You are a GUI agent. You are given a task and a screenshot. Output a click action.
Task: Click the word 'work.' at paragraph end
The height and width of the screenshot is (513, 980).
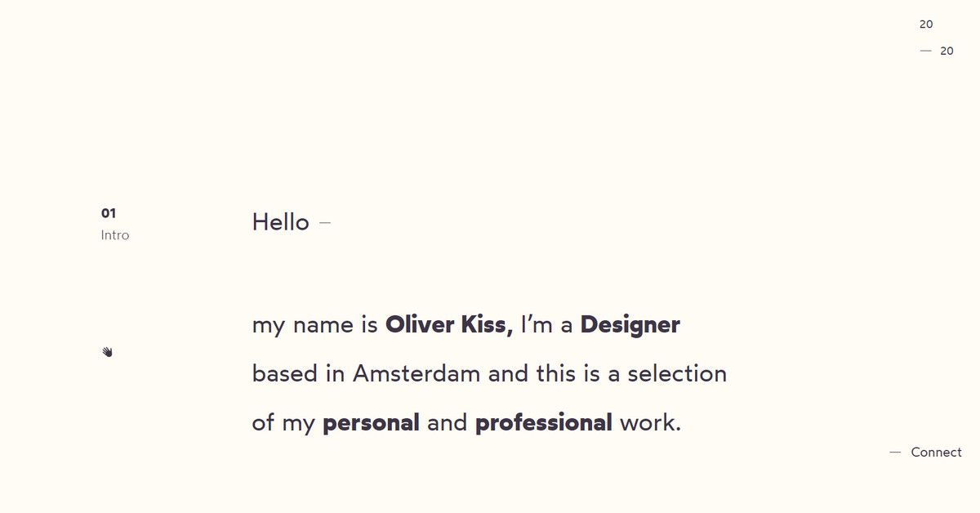[650, 423]
